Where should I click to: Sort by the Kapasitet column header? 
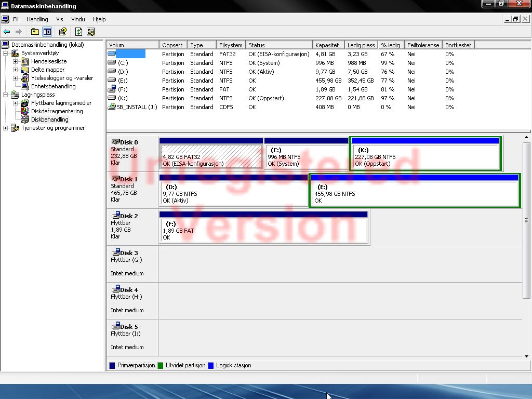[328, 45]
